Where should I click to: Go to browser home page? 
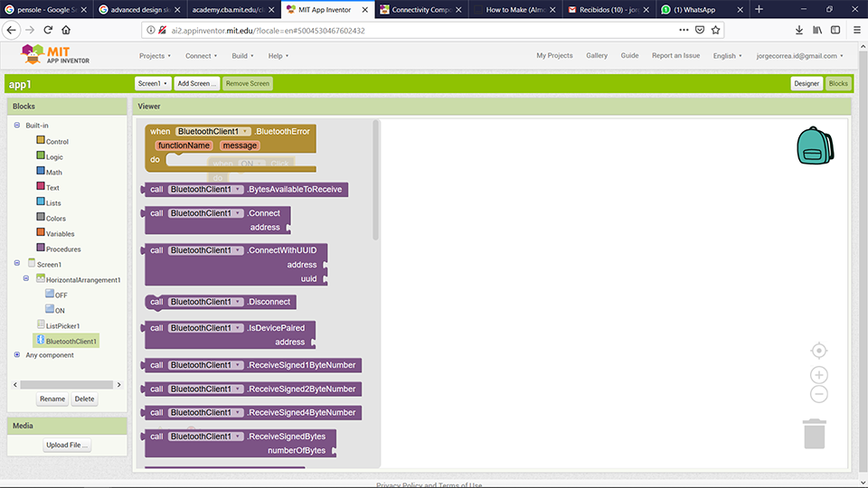66,30
